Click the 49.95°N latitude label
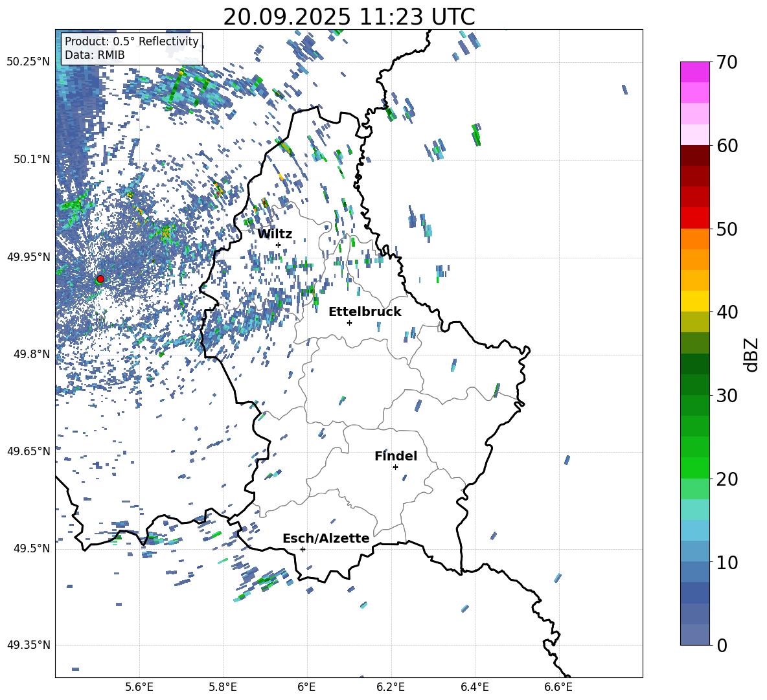The image size is (767, 700). click(x=29, y=257)
